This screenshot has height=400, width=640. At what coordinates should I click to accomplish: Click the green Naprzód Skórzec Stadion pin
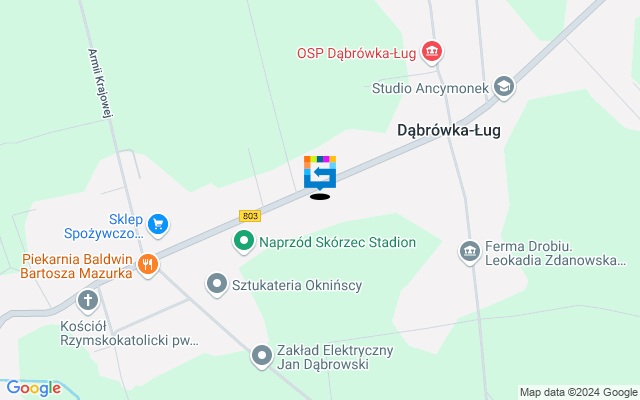pyautogui.click(x=244, y=241)
